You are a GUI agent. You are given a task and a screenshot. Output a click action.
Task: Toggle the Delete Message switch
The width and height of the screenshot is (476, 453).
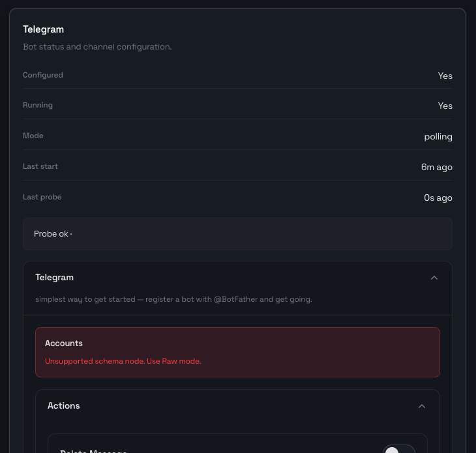398,450
